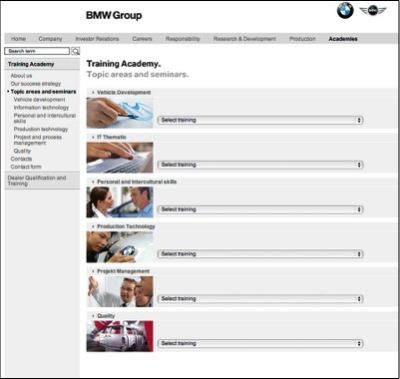Open the Home menu item

(x=18, y=39)
